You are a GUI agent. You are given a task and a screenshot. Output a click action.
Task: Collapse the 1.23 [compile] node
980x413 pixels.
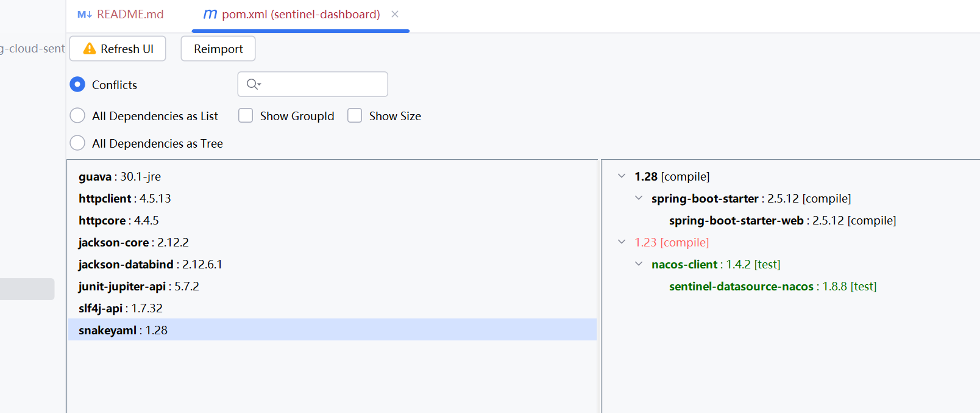[622, 242]
